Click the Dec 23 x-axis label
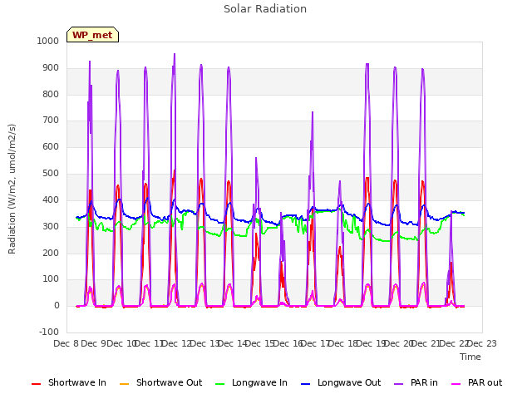 point(482,343)
